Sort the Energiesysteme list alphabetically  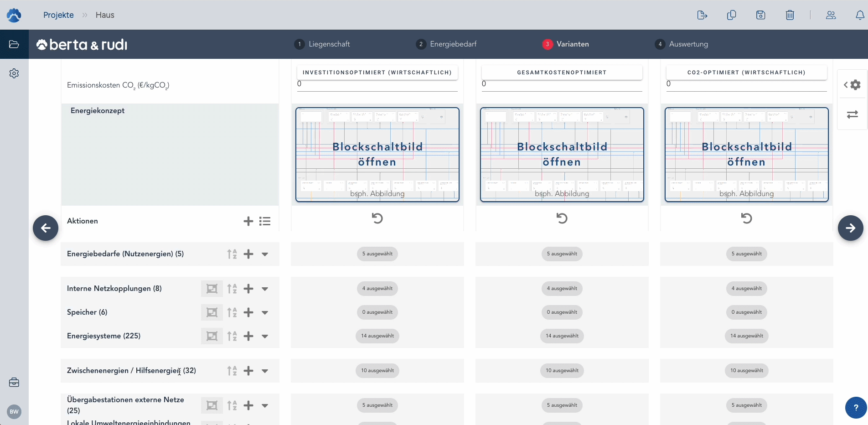232,336
